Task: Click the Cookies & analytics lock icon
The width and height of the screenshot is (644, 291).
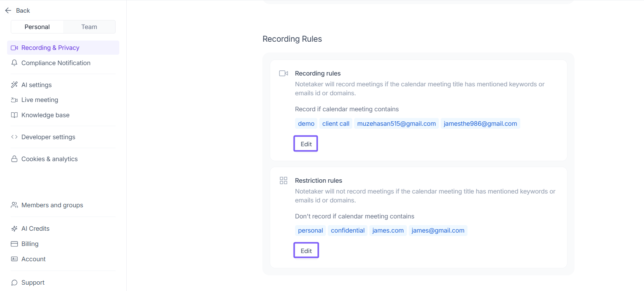Action: coord(14,159)
